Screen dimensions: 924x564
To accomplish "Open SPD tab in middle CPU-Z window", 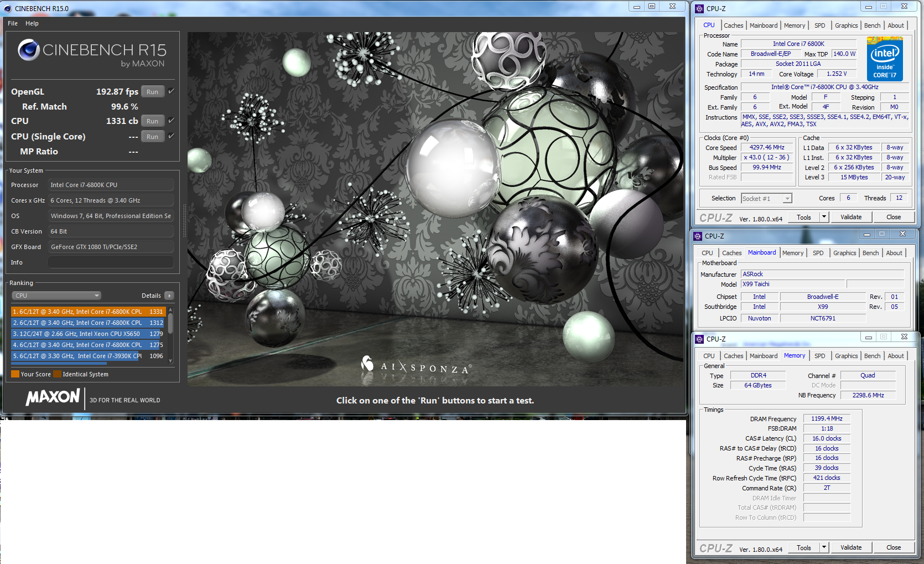I will (x=818, y=253).
